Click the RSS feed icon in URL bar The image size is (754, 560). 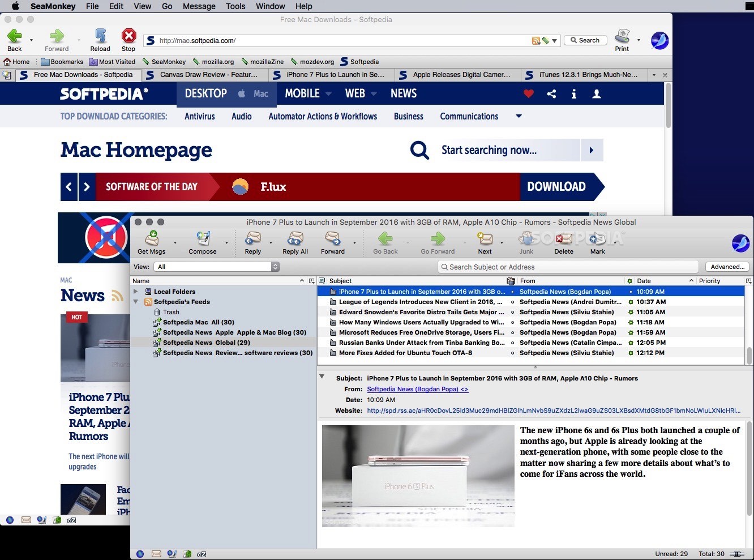(x=535, y=41)
